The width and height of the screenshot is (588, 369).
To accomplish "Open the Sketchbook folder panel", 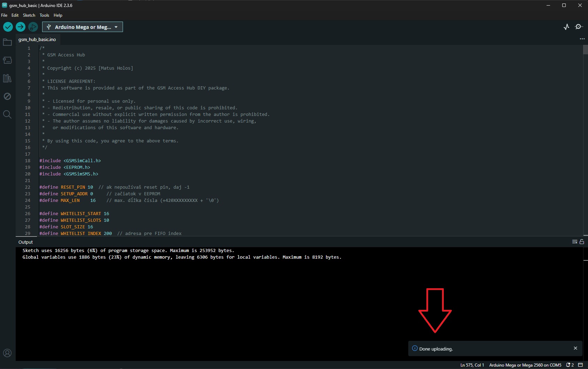I will click(x=7, y=42).
